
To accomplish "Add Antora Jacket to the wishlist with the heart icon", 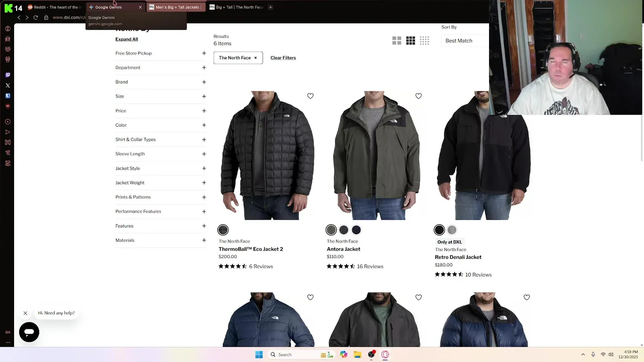I will (x=419, y=96).
